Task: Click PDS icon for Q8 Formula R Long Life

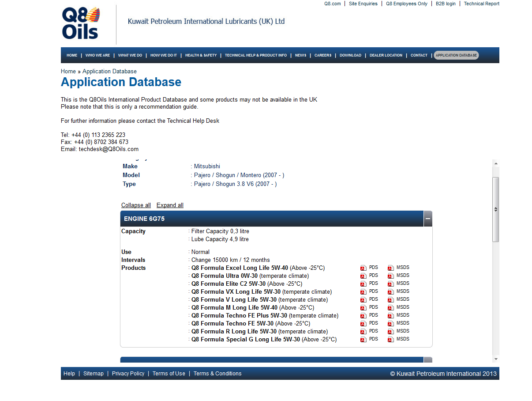Action: click(x=363, y=331)
